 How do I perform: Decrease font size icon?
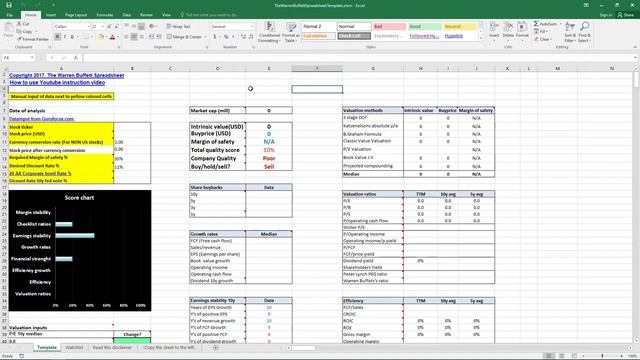coord(116,27)
